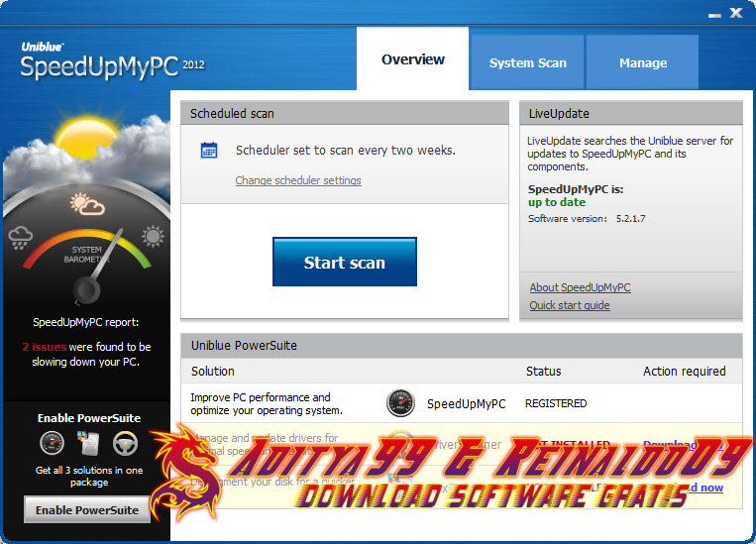
Task: Click the System Barometer gauge dial
Action: [87, 266]
